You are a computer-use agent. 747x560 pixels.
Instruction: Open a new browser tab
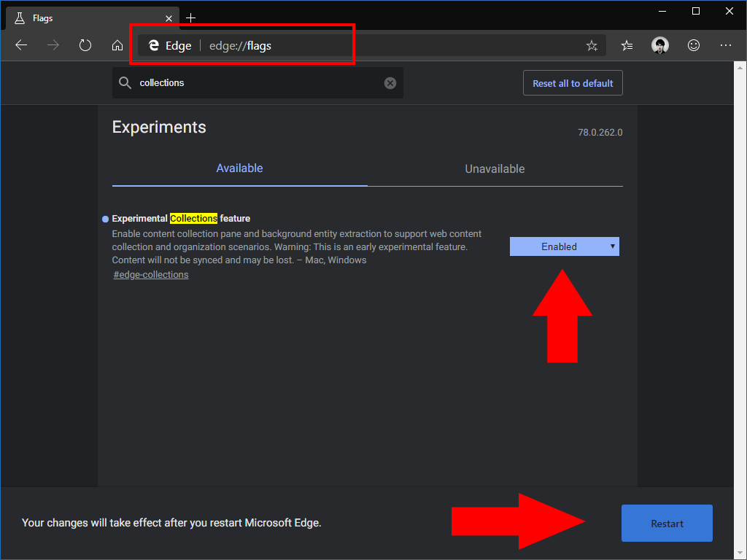pos(190,17)
